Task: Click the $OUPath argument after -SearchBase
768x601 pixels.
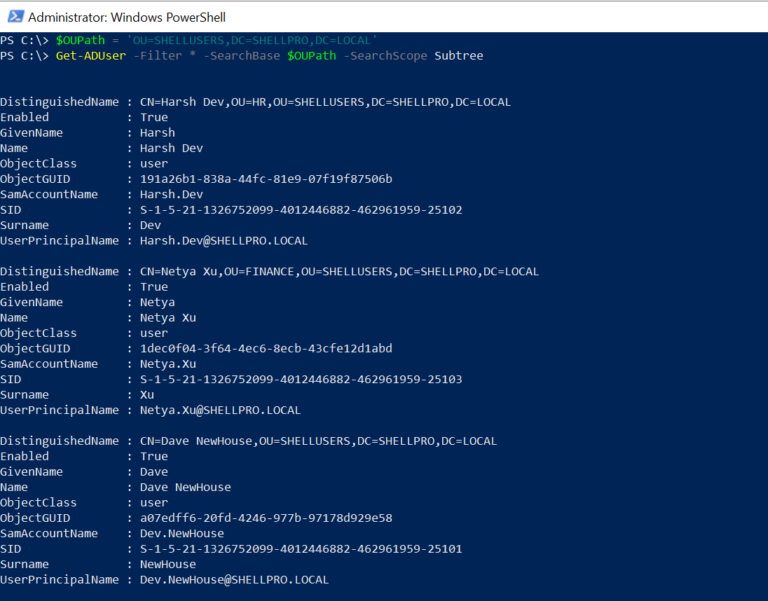Action: click(312, 56)
